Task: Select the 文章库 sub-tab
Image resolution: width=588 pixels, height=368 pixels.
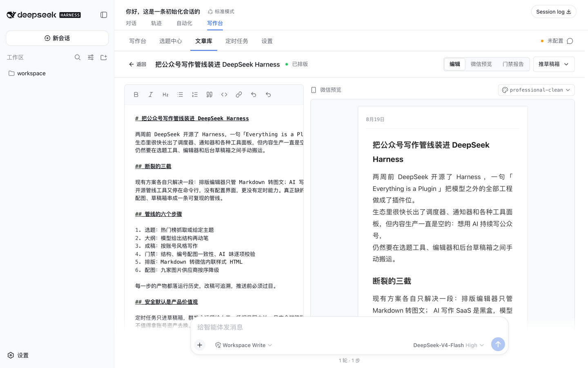Action: click(204, 41)
